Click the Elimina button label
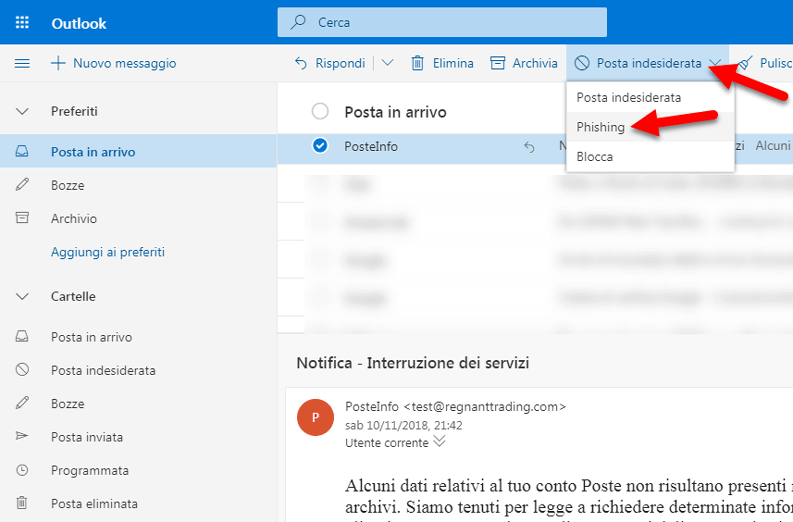 [453, 63]
